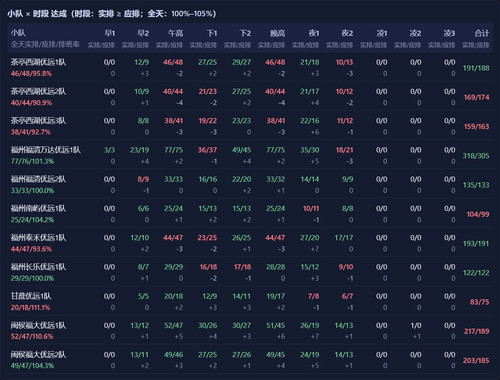The image size is (500, 380).
Task: Click the 36/37 下1 cell of 福州福清万达优远1队
Action: (x=207, y=150)
